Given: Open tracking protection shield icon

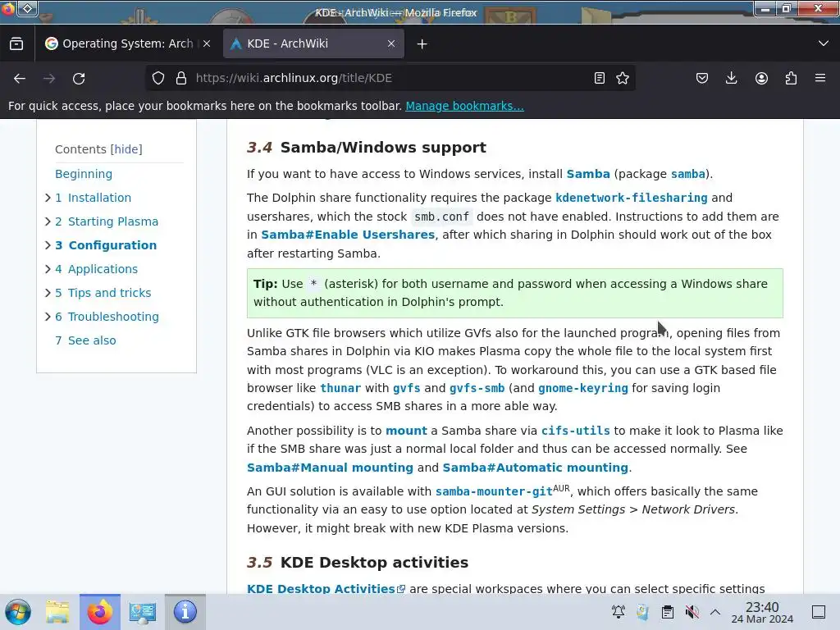Looking at the screenshot, I should click(158, 78).
